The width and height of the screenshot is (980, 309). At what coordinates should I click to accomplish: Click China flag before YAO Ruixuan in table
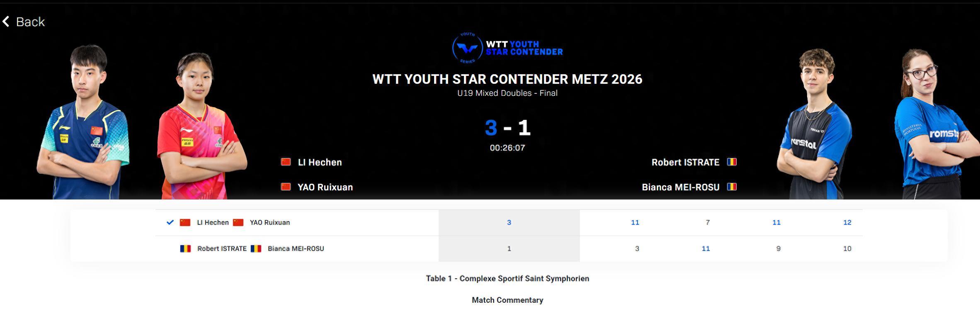pos(238,222)
